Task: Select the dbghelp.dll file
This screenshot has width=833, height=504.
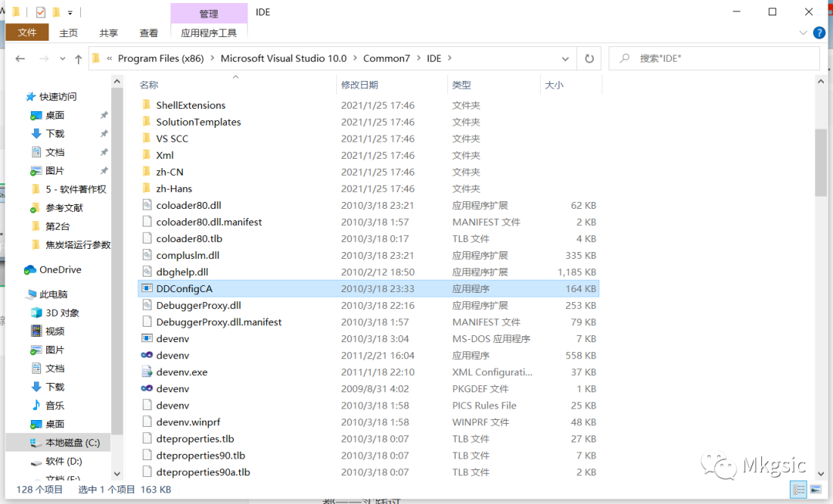Action: coord(182,272)
